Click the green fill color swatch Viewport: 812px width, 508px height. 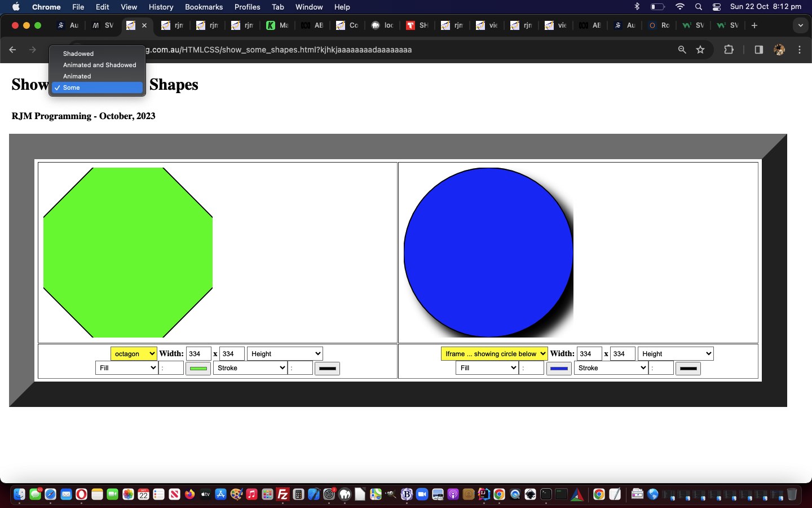tap(198, 369)
